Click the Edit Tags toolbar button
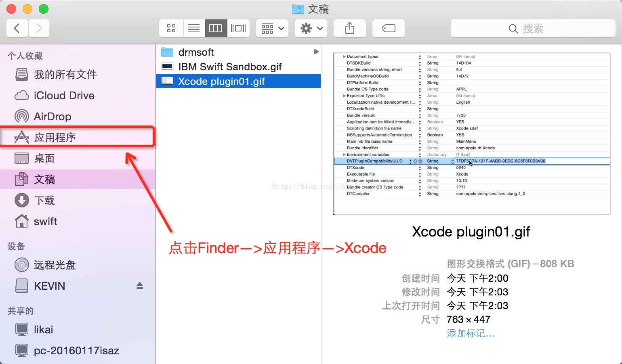622x364 pixels. click(x=389, y=28)
